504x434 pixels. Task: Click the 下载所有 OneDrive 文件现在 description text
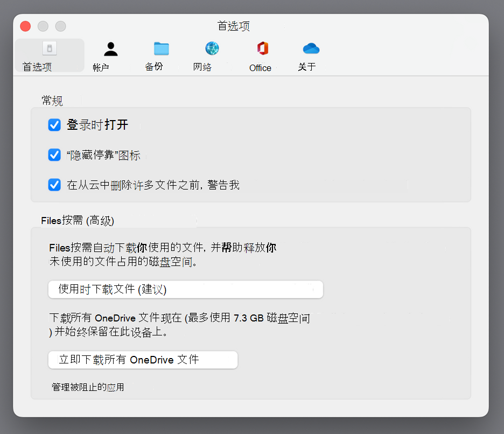pos(179,325)
